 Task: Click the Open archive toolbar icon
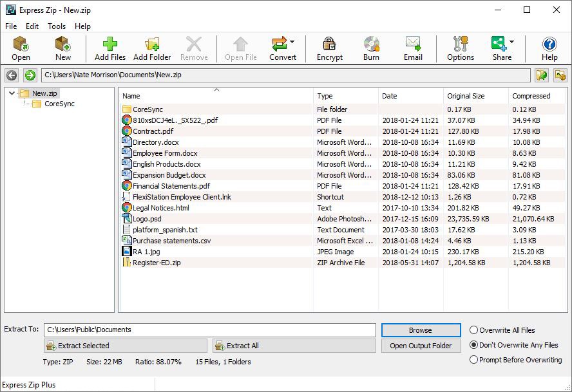point(21,44)
